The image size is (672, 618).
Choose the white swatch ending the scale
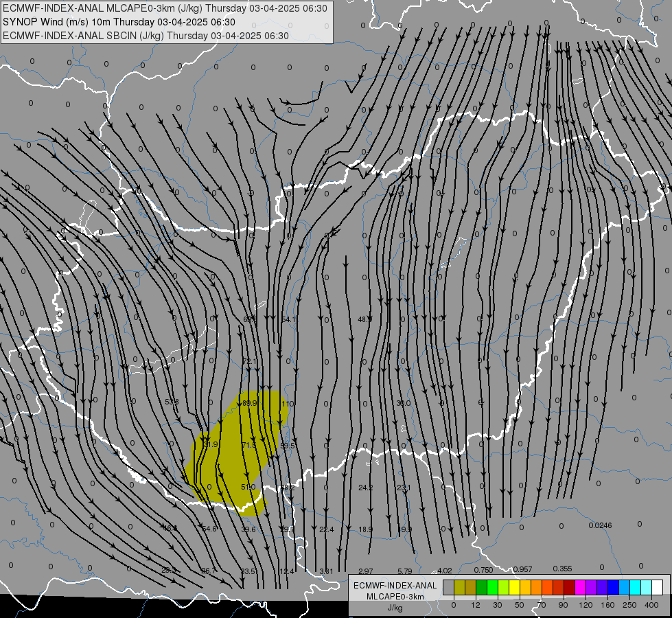[657, 587]
